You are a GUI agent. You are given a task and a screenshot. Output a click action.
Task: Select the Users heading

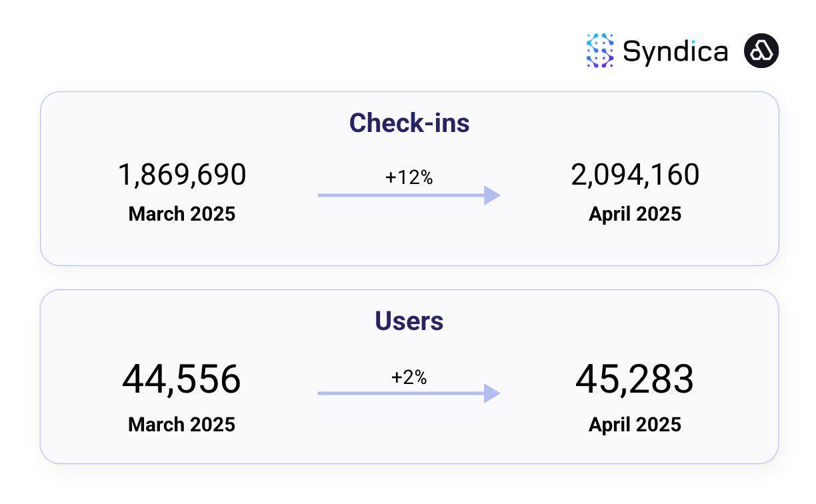pos(409,321)
